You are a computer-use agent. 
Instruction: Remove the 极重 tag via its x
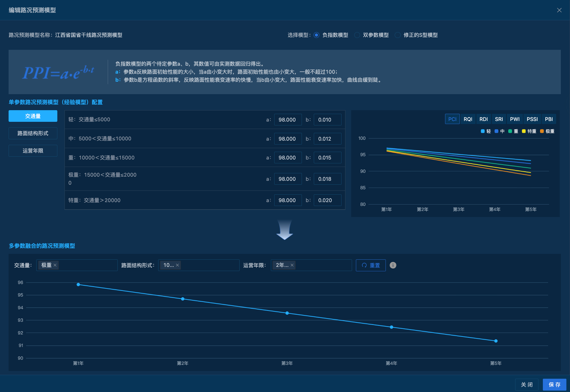(x=55, y=265)
